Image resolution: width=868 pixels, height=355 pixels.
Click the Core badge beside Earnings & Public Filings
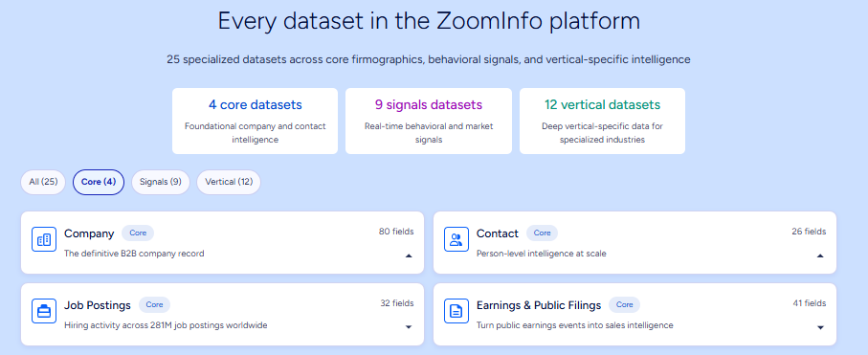point(624,304)
